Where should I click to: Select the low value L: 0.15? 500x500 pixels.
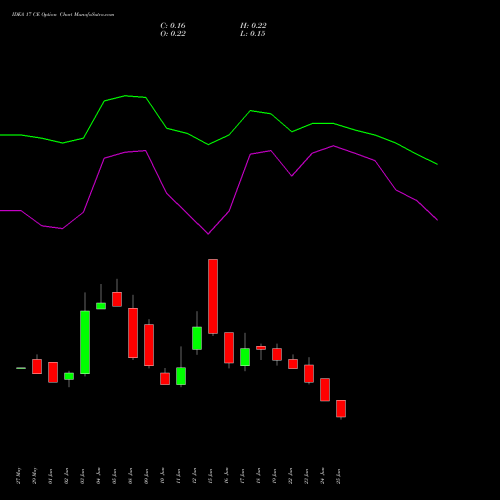(253, 34)
